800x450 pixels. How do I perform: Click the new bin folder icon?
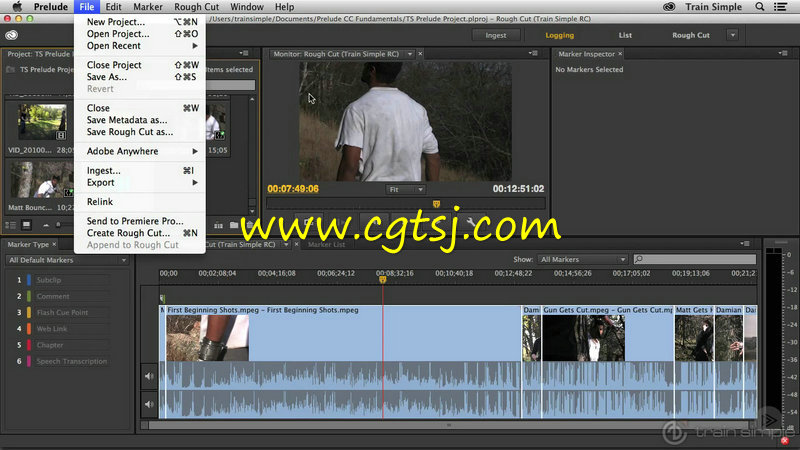click(234, 225)
